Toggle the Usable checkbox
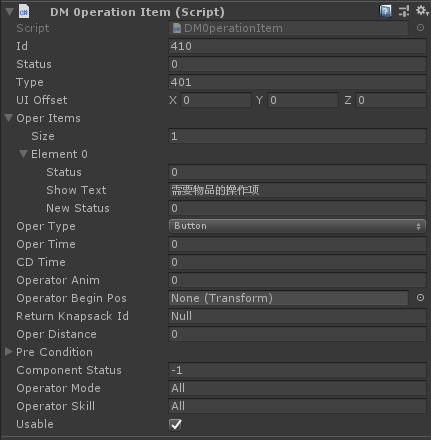Viewport: 431px width, 440px height. [176, 424]
